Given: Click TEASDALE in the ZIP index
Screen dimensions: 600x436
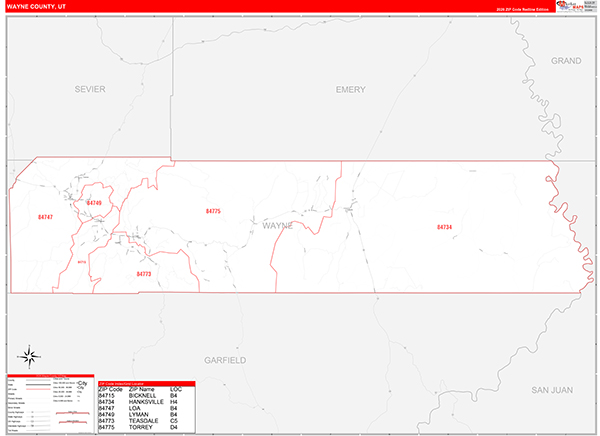Looking at the screenshot, I should 143,421.
